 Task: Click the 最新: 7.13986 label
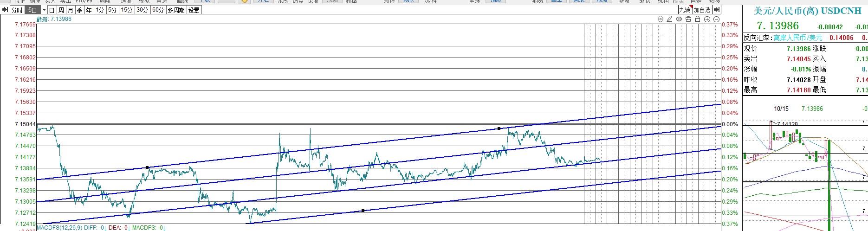pos(54,19)
